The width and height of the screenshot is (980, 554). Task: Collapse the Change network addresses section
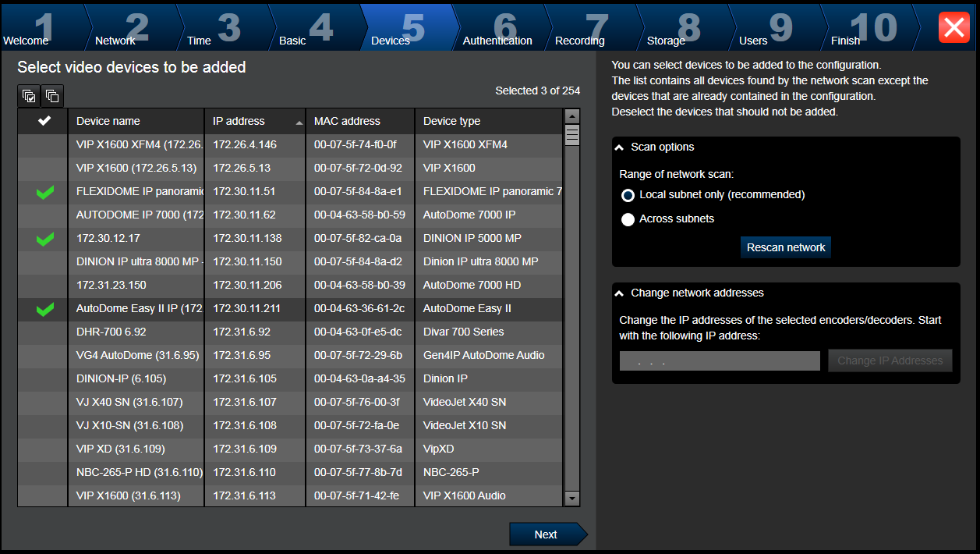tap(619, 293)
